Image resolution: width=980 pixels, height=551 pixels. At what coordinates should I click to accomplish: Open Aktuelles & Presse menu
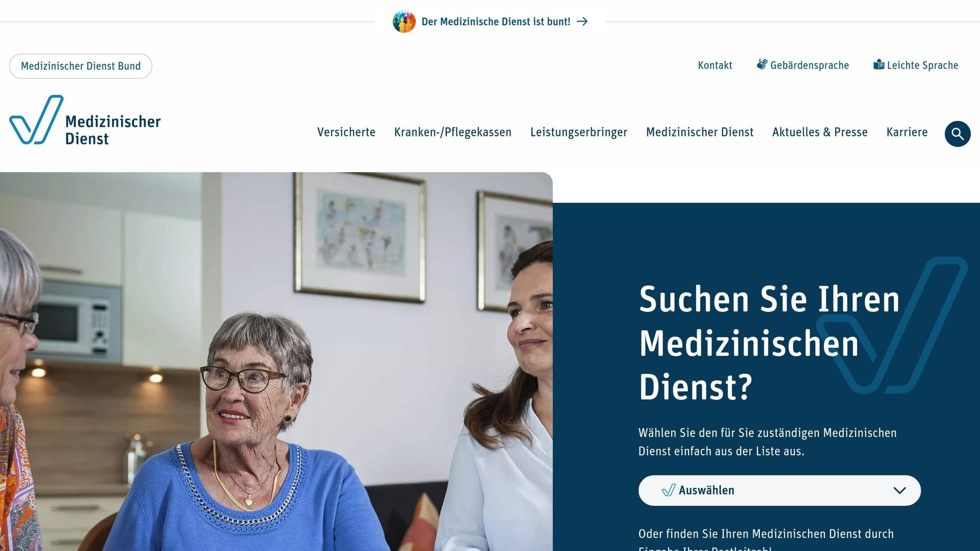pyautogui.click(x=820, y=132)
